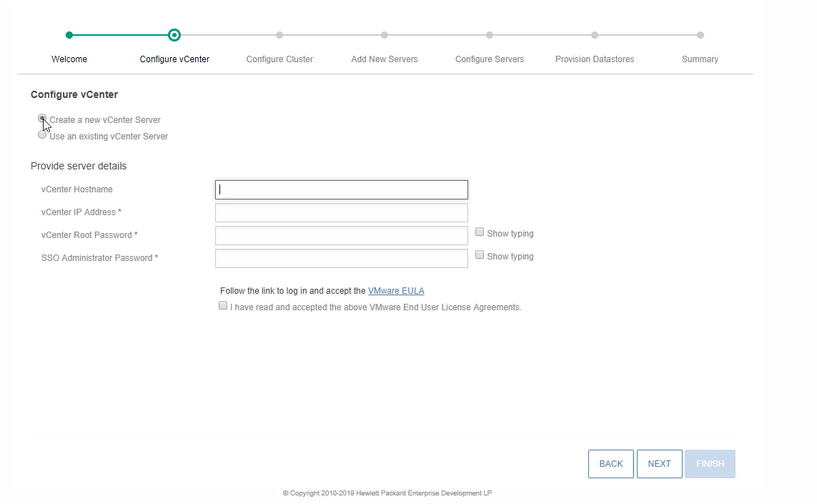Viewport: 817px width, 504px height.
Task: Open the VMware EULA link
Action: pyautogui.click(x=396, y=291)
